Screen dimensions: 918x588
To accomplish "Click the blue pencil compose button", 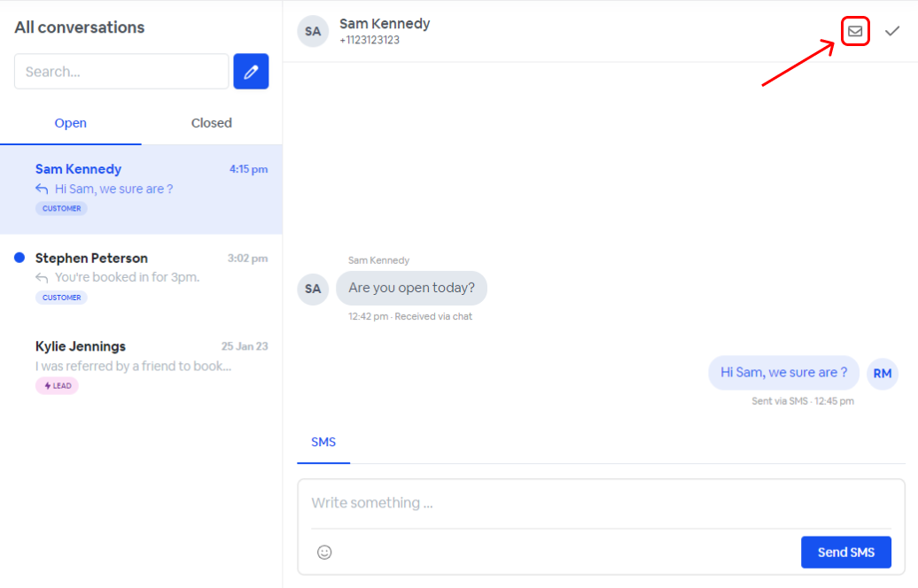I will pyautogui.click(x=251, y=72).
